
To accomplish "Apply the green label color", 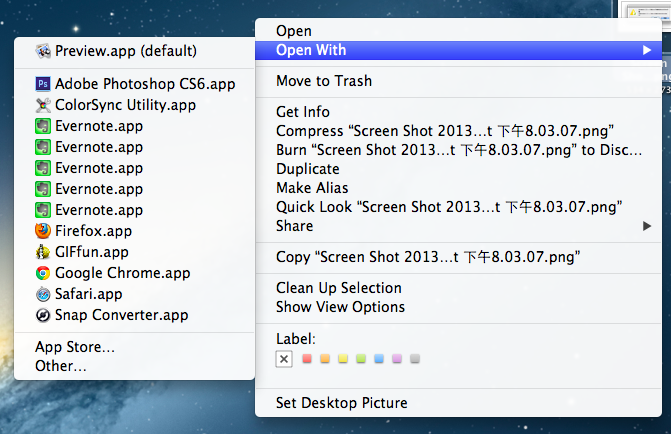I will (361, 359).
